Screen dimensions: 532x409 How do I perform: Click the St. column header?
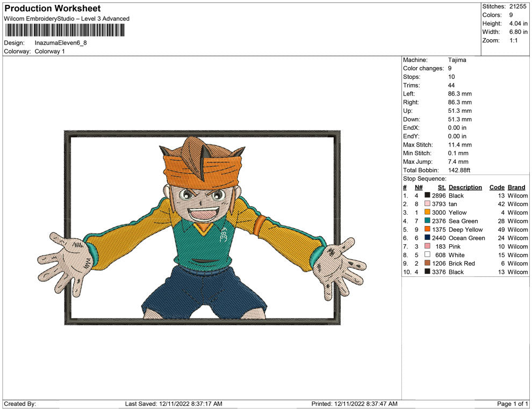click(x=441, y=187)
